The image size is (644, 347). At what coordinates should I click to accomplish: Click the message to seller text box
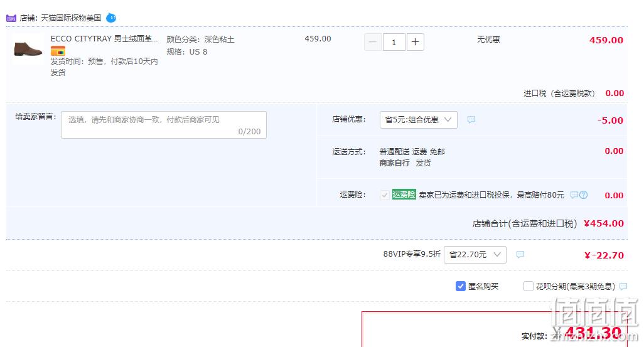coord(164,125)
